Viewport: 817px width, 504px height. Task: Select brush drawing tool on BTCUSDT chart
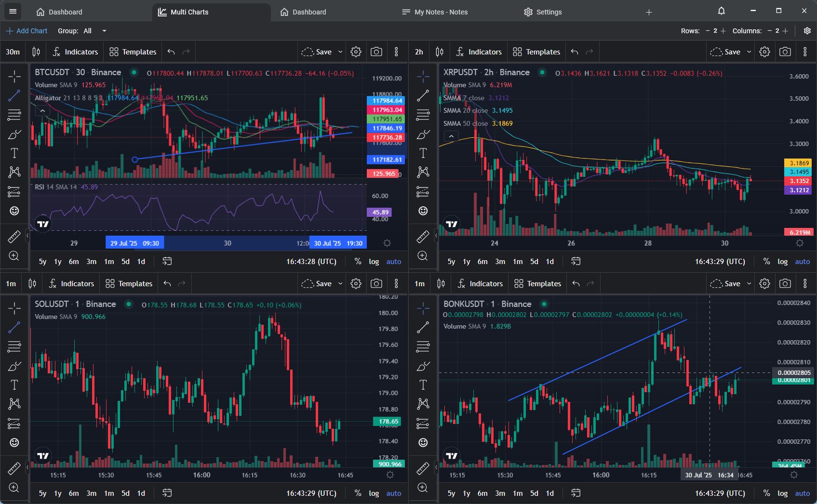click(x=14, y=134)
